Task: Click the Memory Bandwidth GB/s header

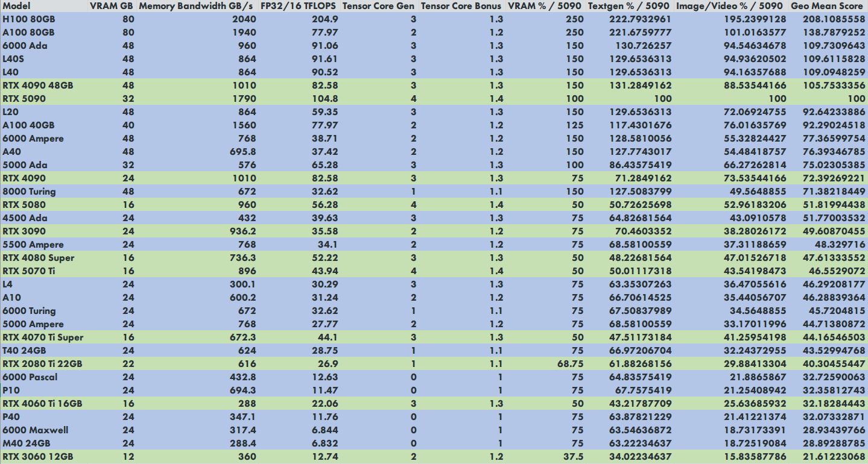Action: pyautogui.click(x=196, y=6)
